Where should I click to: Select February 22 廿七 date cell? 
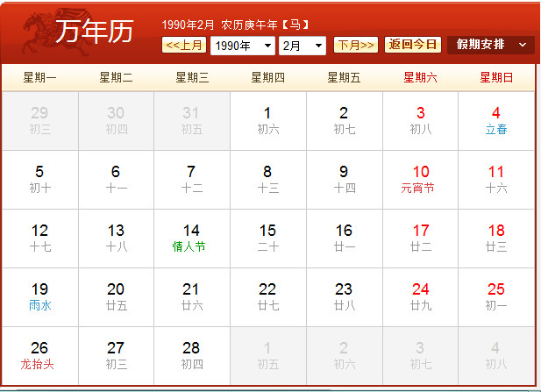(x=267, y=296)
